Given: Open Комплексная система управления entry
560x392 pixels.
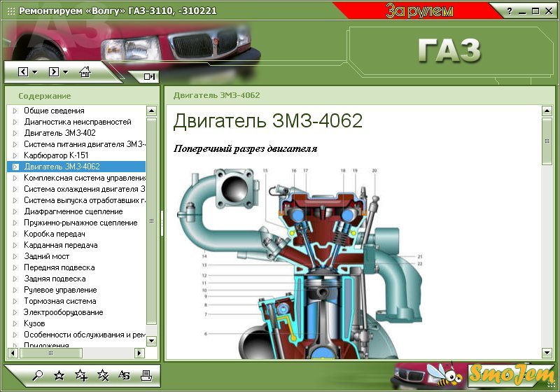Looking at the screenshot, I should click(84, 178).
